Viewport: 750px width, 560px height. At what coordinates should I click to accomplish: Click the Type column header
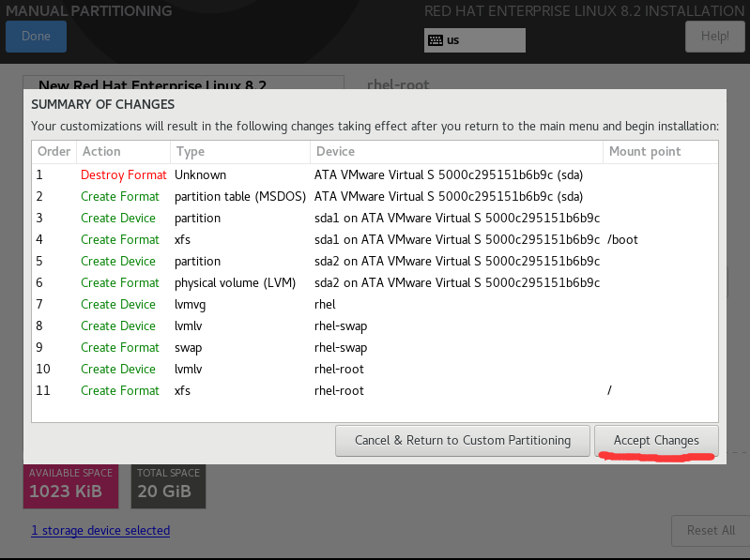[x=240, y=151]
